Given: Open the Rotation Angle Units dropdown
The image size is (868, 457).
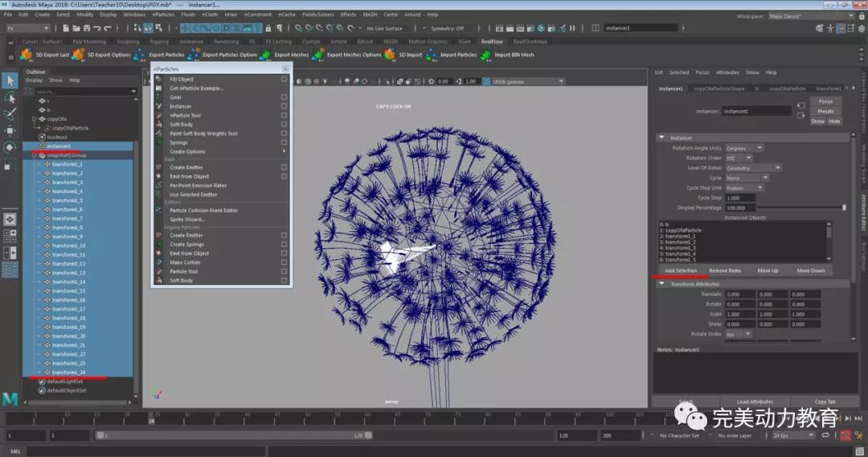Looking at the screenshot, I should [743, 148].
